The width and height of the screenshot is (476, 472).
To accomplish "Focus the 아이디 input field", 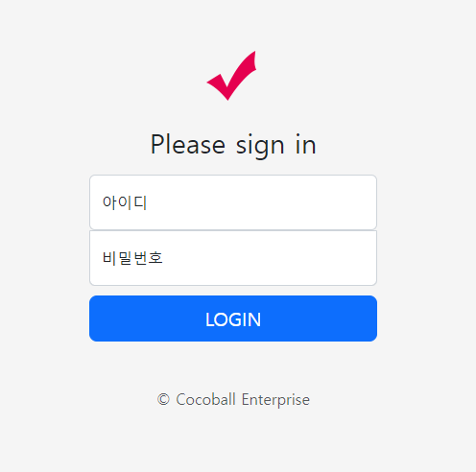I will click(233, 202).
